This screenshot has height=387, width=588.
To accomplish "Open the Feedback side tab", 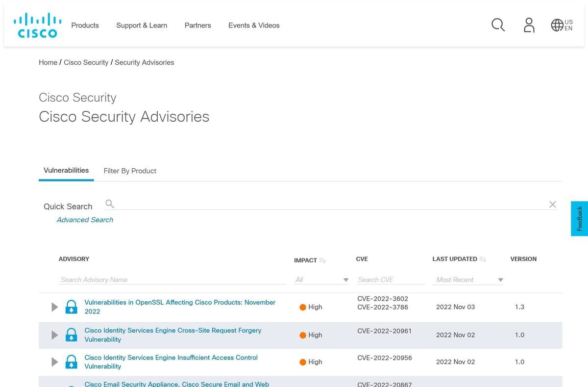I will (x=579, y=218).
